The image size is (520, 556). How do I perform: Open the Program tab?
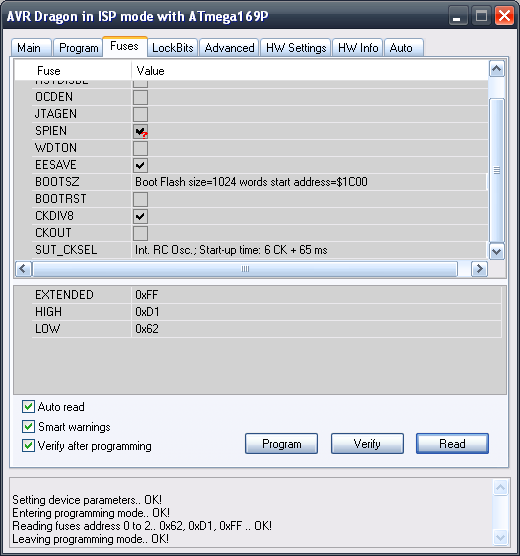point(78,48)
